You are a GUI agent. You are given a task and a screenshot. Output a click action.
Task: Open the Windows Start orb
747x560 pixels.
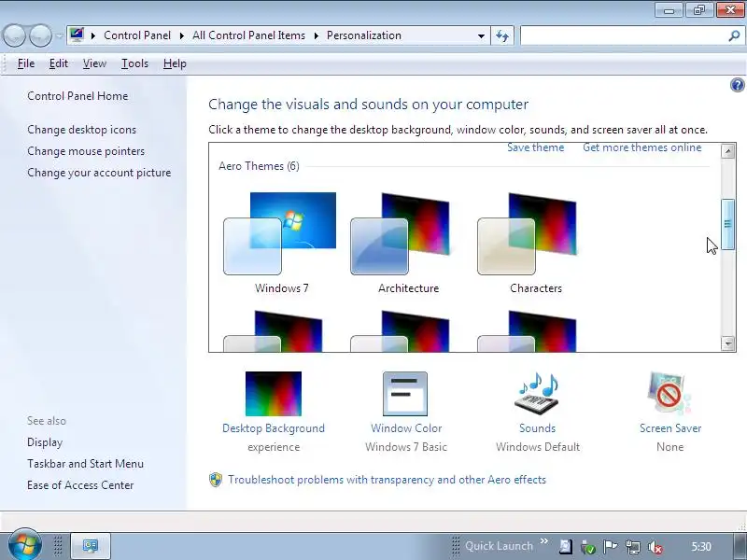(25, 544)
